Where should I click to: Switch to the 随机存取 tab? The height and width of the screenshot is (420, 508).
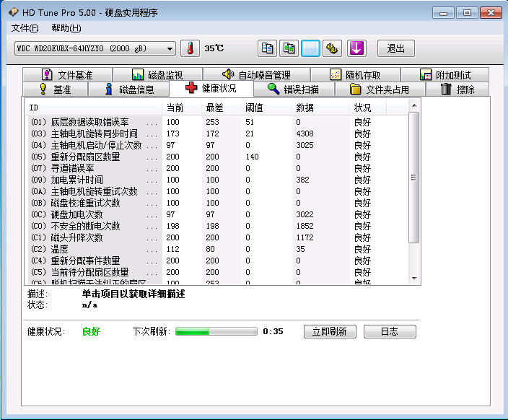pyautogui.click(x=356, y=75)
